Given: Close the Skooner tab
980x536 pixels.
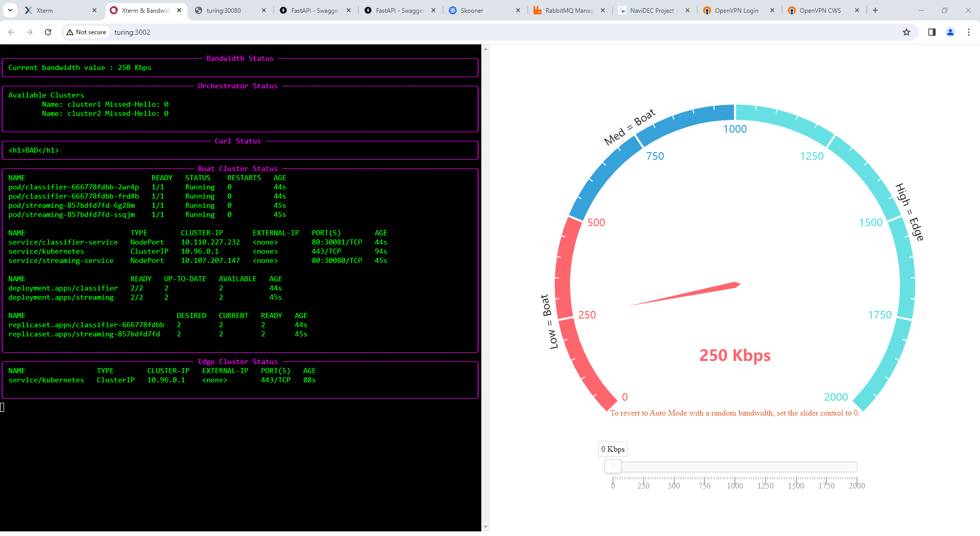Looking at the screenshot, I should click(x=518, y=10).
